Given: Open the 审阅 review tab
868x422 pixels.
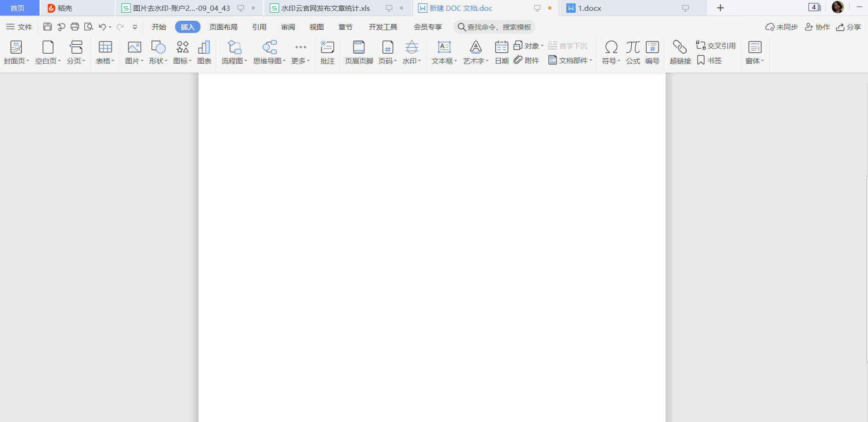Looking at the screenshot, I should pos(288,27).
